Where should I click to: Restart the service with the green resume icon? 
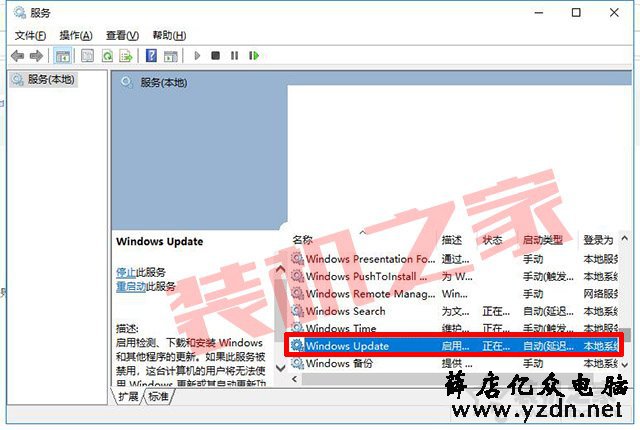(x=254, y=55)
